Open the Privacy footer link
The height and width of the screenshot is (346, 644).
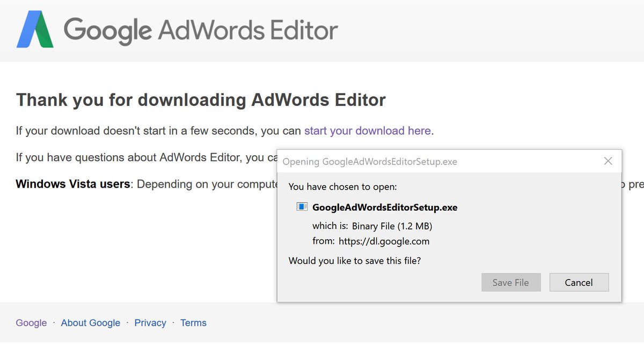tap(150, 323)
